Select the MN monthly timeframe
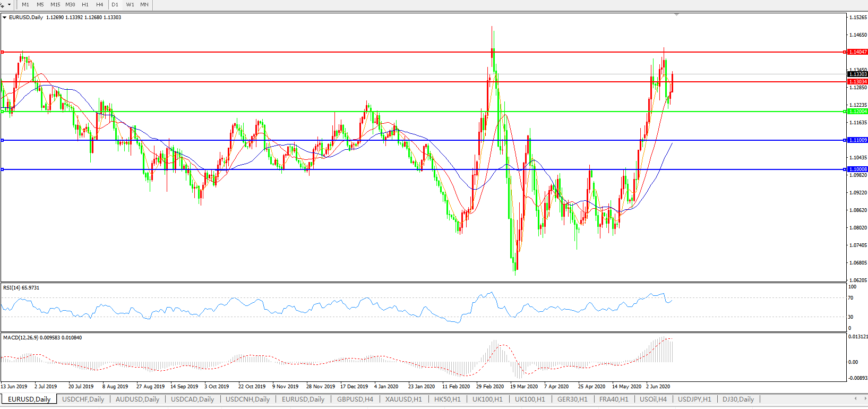The image size is (868, 409). point(144,5)
